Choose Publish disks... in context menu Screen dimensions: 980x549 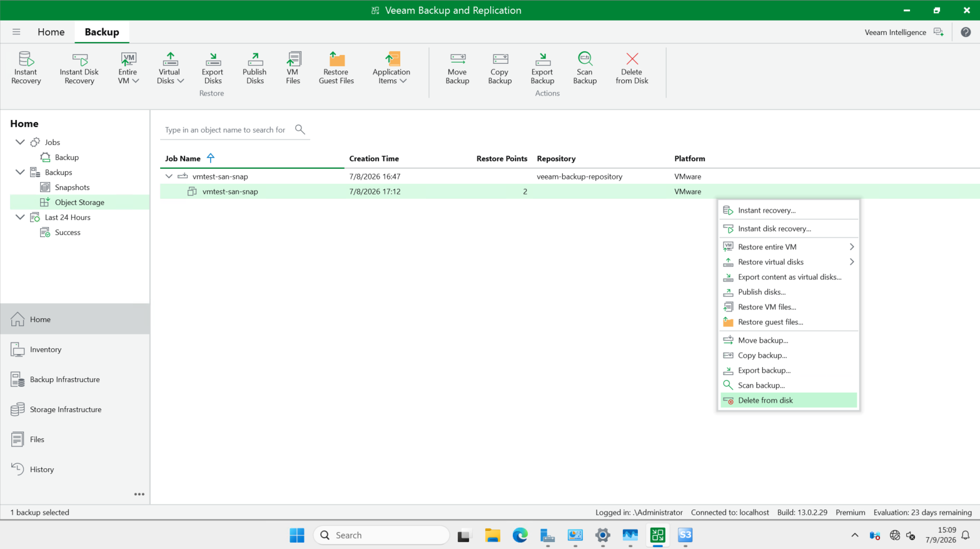[x=789, y=292]
